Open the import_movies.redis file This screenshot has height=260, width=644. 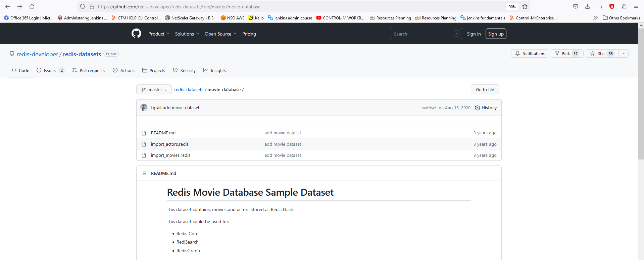tap(170, 155)
